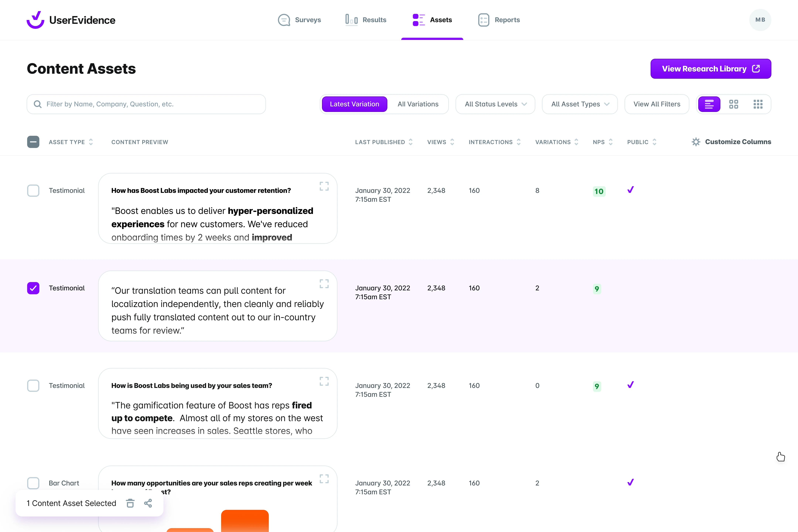
Task: Switch to grid view layout
Action: click(x=734, y=104)
